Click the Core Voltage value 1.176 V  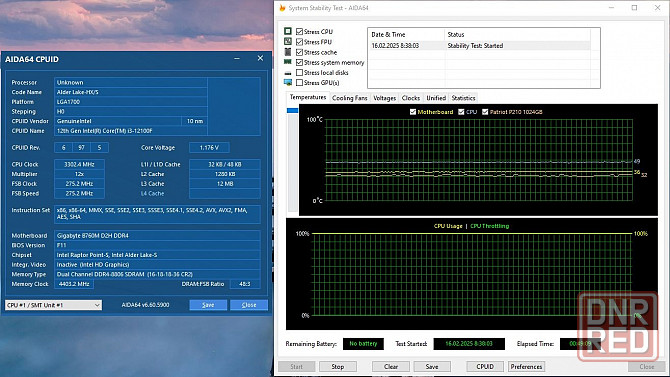click(x=209, y=147)
